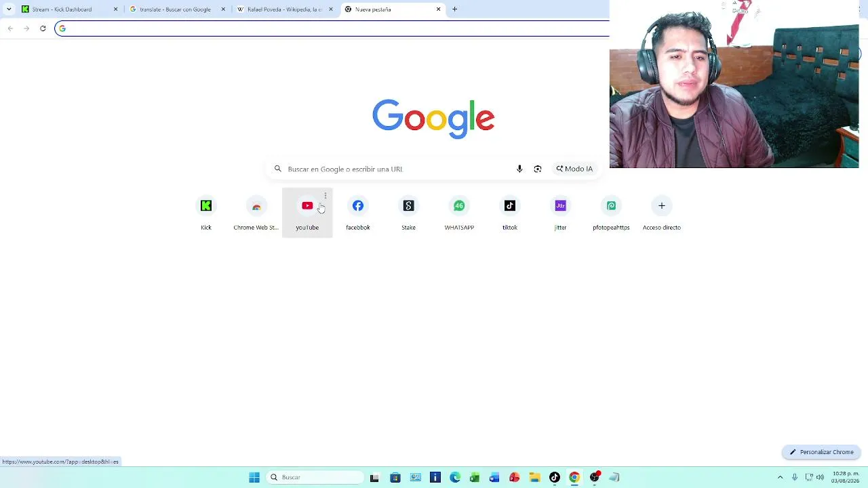868x488 pixels.
Task: Close the Nueva pestaña tab
Action: 439,9
